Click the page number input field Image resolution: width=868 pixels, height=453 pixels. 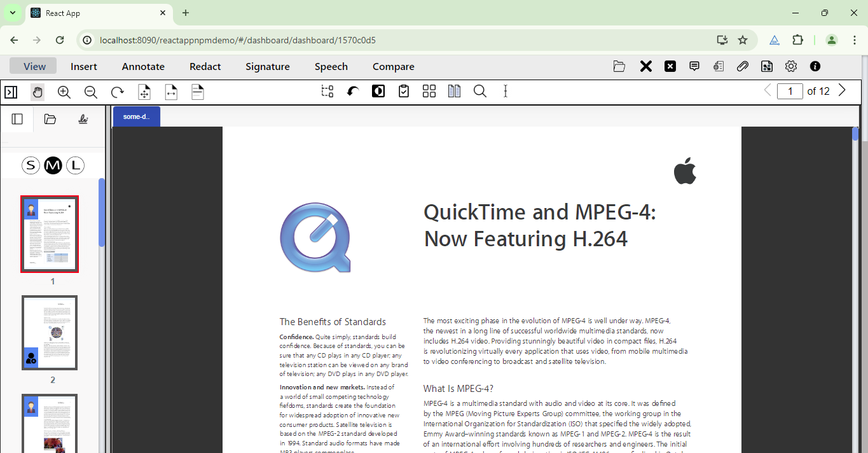[x=790, y=91]
